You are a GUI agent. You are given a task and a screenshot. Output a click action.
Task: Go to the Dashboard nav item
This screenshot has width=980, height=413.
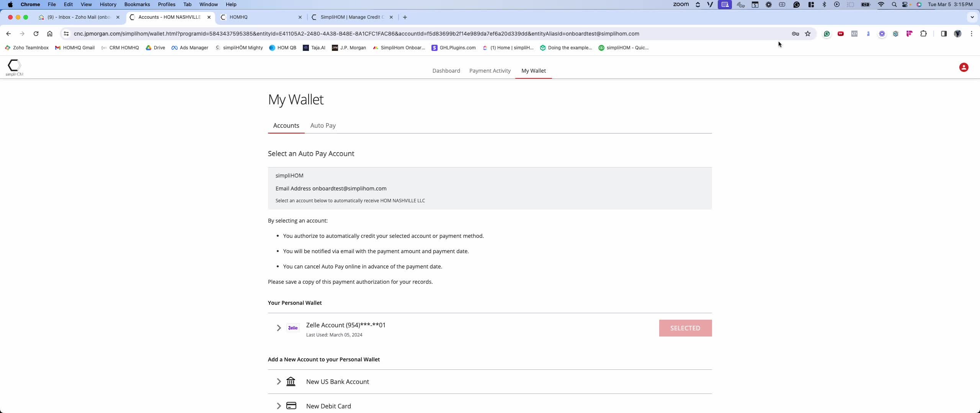(446, 71)
